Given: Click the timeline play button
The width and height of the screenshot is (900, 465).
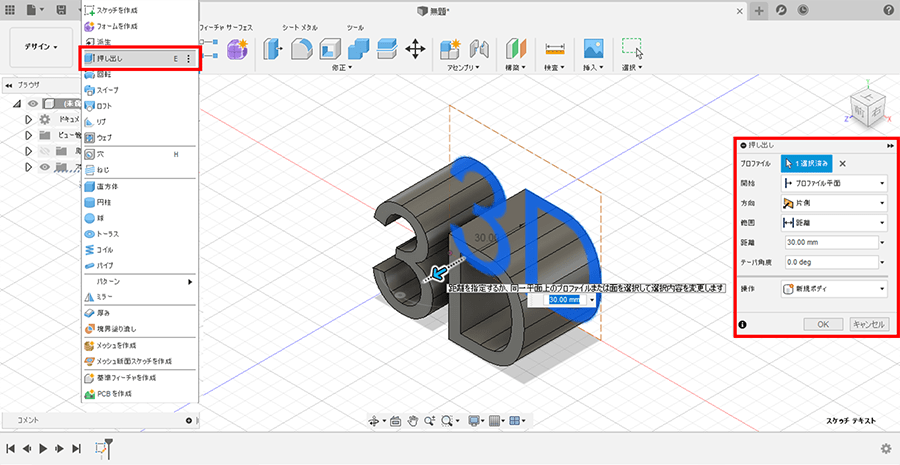Looking at the screenshot, I should (x=43, y=449).
